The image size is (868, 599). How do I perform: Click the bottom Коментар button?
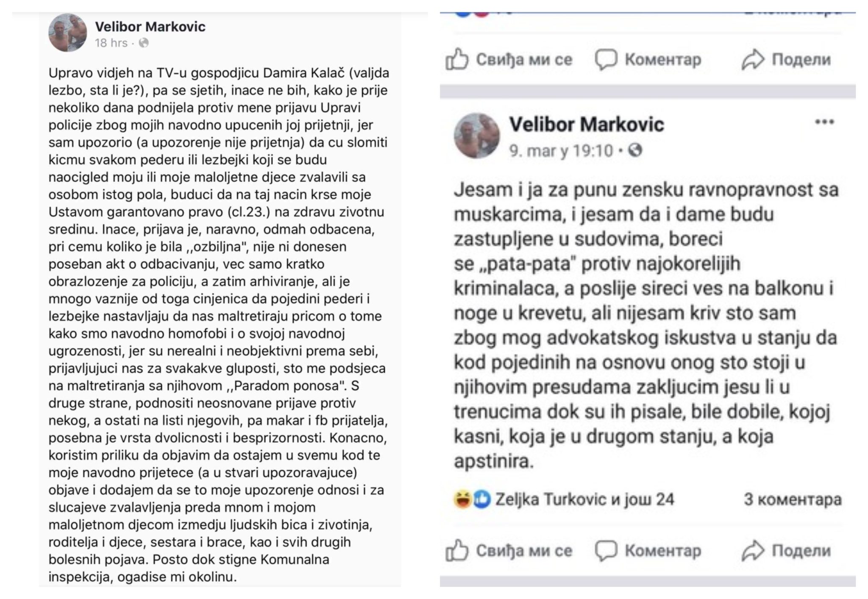[648, 550]
